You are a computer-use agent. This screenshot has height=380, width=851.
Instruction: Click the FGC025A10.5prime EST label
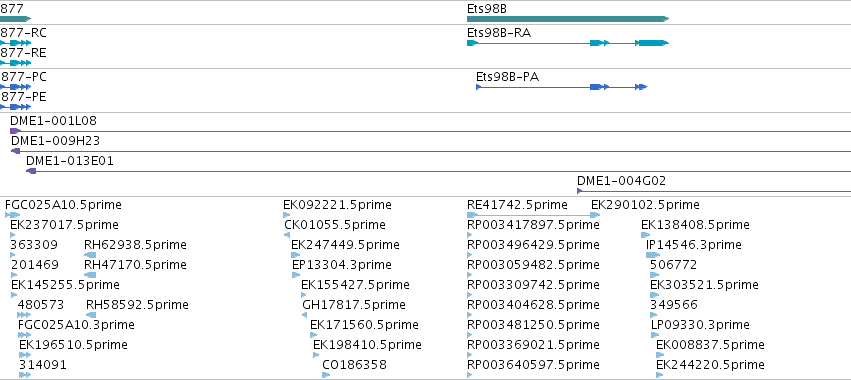[63, 205]
